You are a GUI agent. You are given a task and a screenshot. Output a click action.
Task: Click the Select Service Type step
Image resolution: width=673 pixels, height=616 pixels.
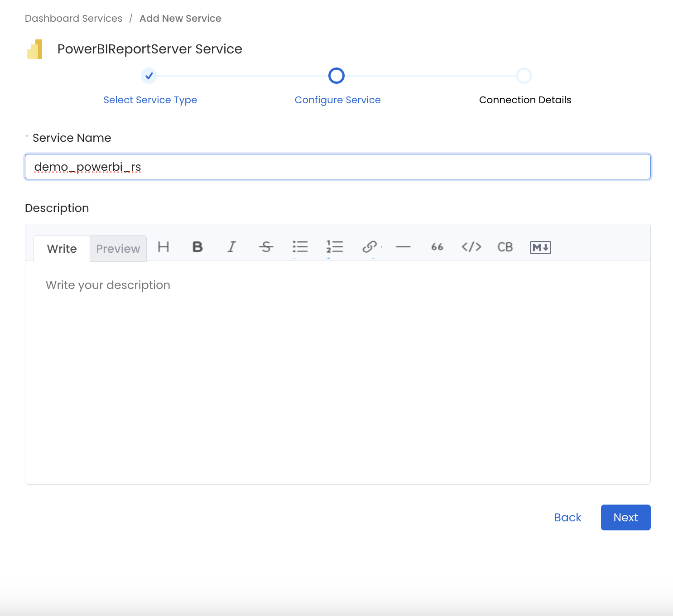click(x=150, y=100)
